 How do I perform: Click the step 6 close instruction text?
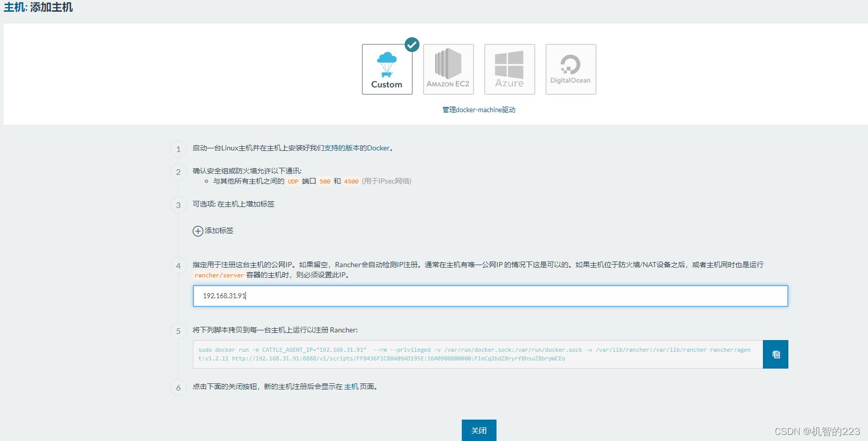[286, 386]
